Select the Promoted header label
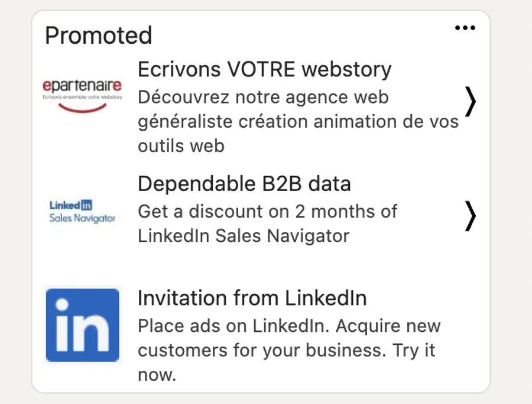This screenshot has width=532, height=404. (x=98, y=35)
